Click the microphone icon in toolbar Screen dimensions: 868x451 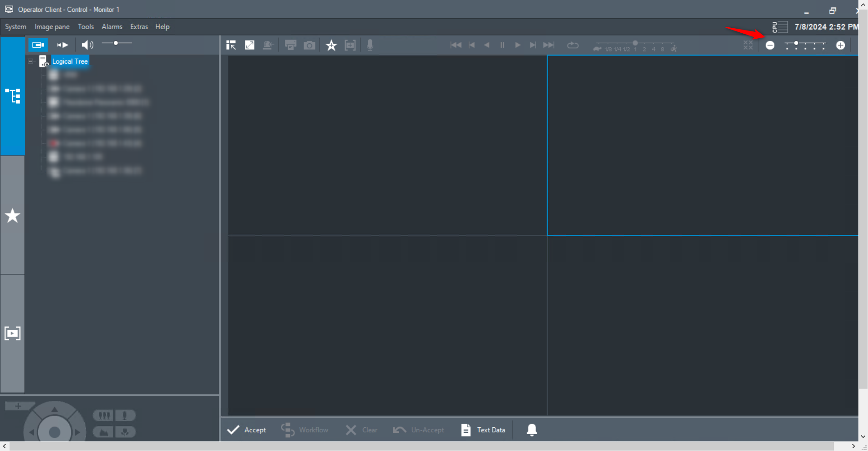pyautogui.click(x=370, y=45)
